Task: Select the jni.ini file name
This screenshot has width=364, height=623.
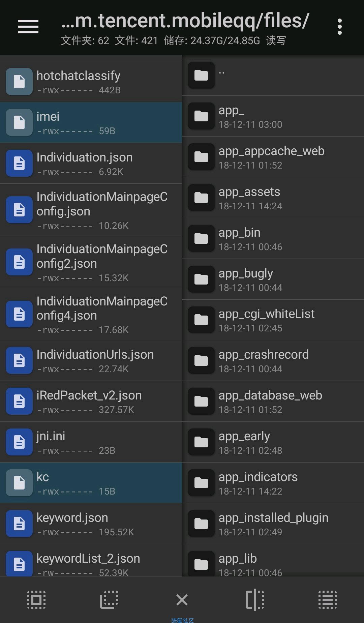Action: pyautogui.click(x=51, y=436)
